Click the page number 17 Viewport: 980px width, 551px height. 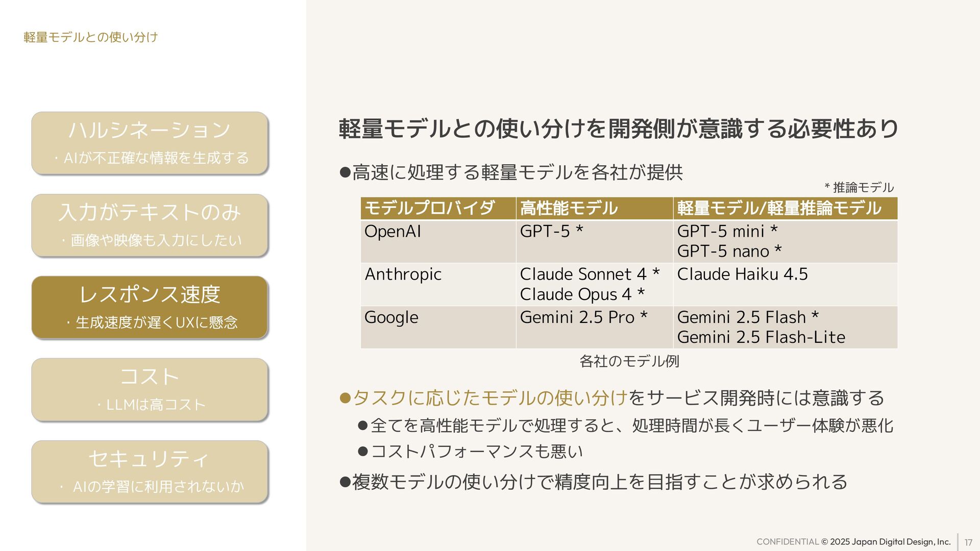point(968,542)
